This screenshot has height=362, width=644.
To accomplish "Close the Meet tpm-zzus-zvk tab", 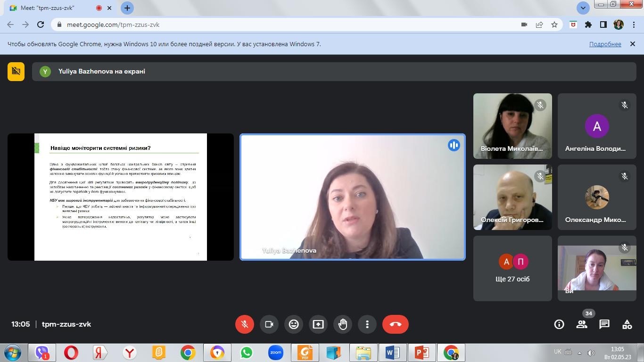I will point(110,8).
